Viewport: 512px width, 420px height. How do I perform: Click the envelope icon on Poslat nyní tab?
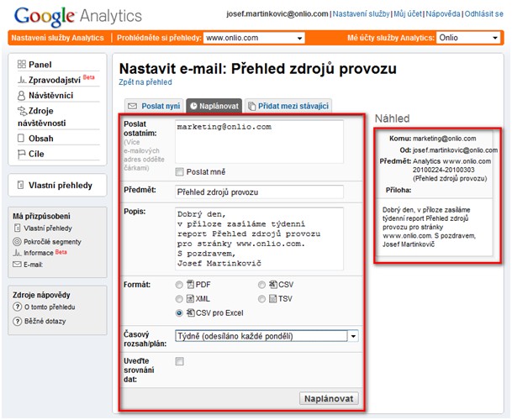[133, 106]
